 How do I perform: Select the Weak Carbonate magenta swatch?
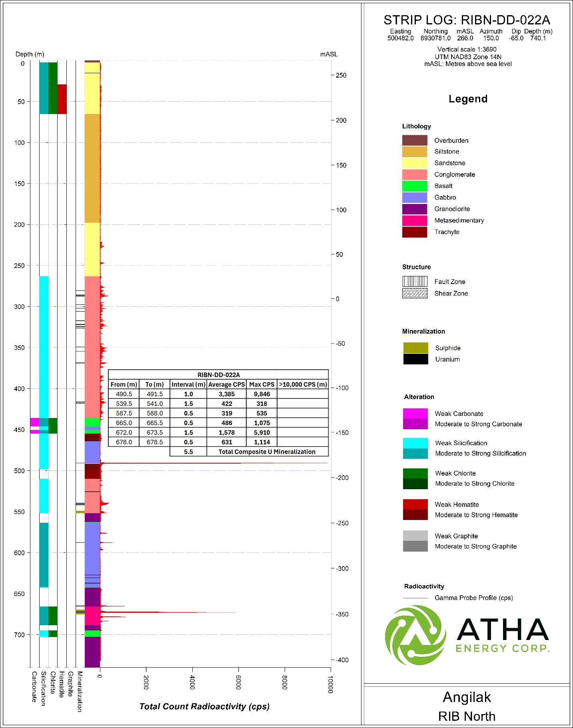(x=415, y=414)
